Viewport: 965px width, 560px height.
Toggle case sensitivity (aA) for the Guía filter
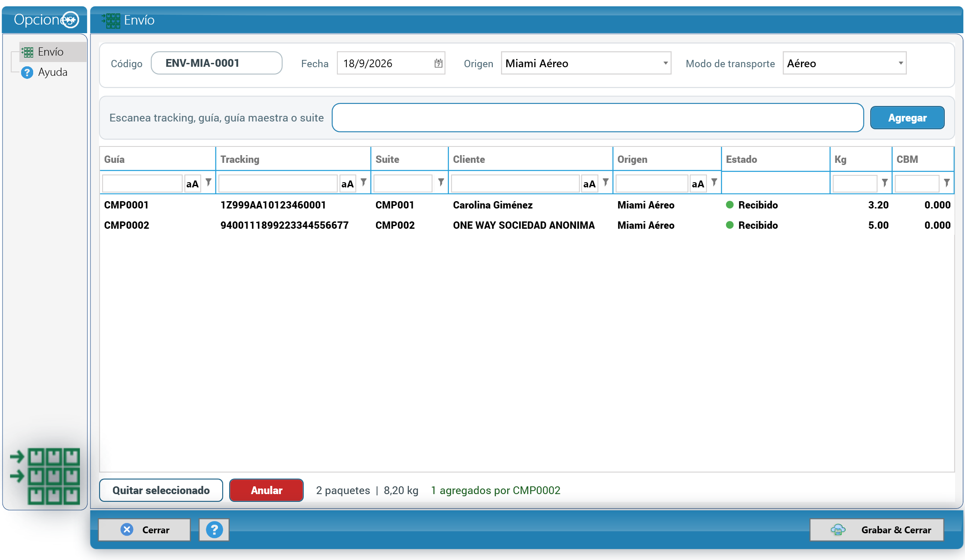pyautogui.click(x=193, y=184)
